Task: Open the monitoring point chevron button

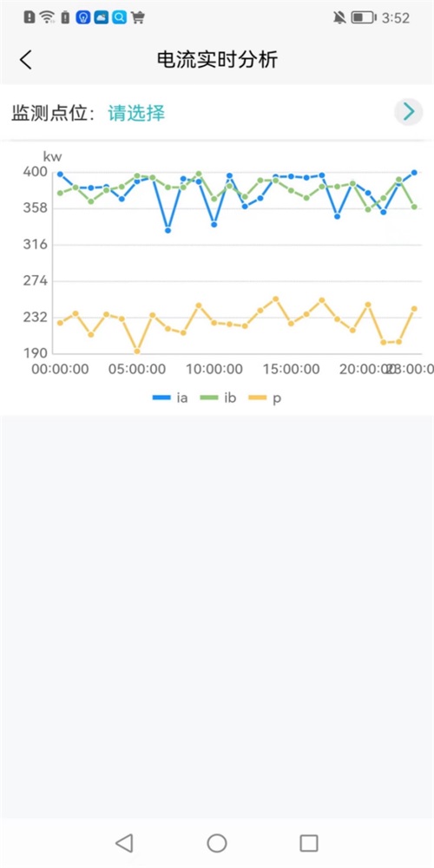Action: click(409, 112)
